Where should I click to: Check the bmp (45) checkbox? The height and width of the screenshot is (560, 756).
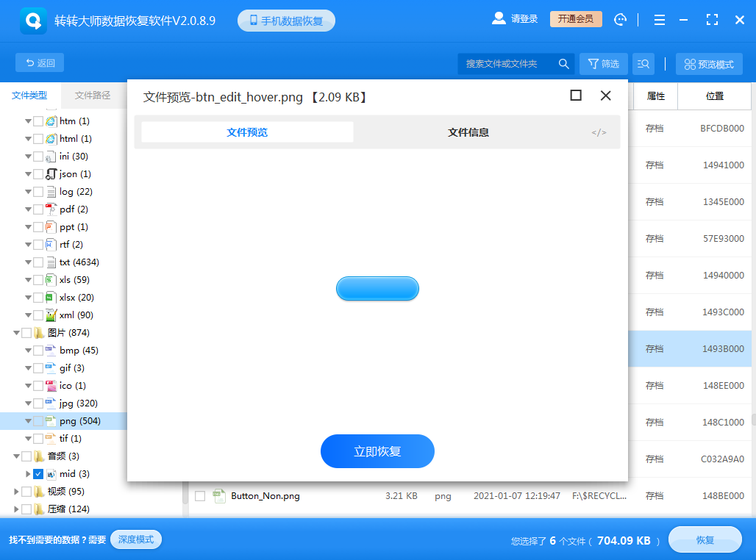click(38, 350)
